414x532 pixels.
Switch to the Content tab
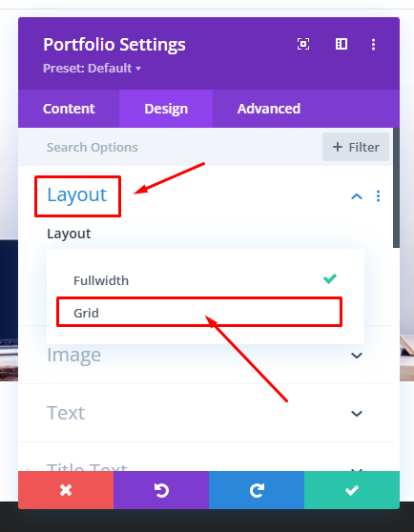tap(69, 109)
